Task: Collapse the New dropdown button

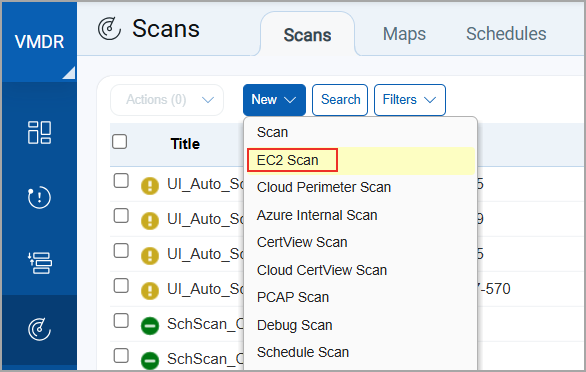Action: pos(274,100)
